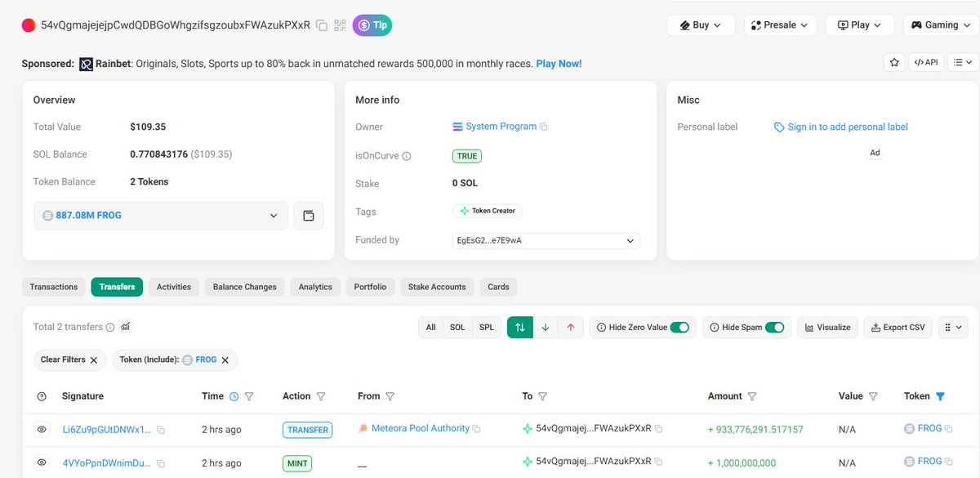This screenshot has height=478, width=980.
Task: Export transfers as CSV
Action: click(898, 328)
